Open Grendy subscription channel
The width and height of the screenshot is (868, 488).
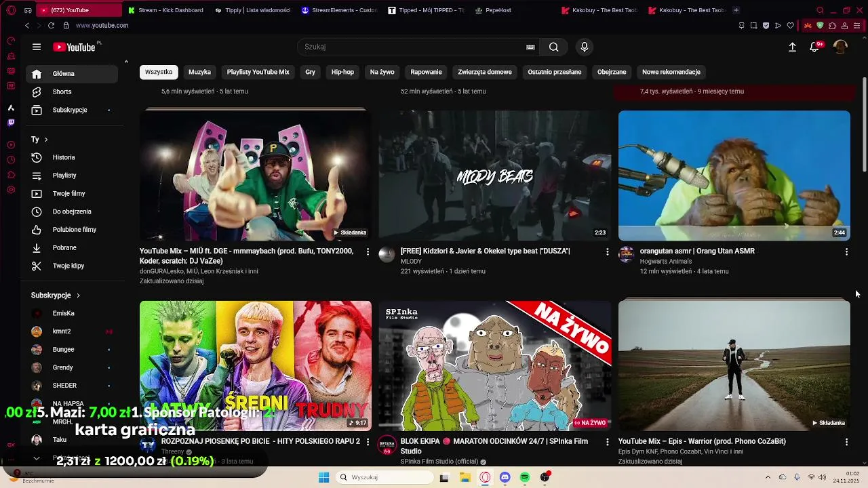click(72, 367)
